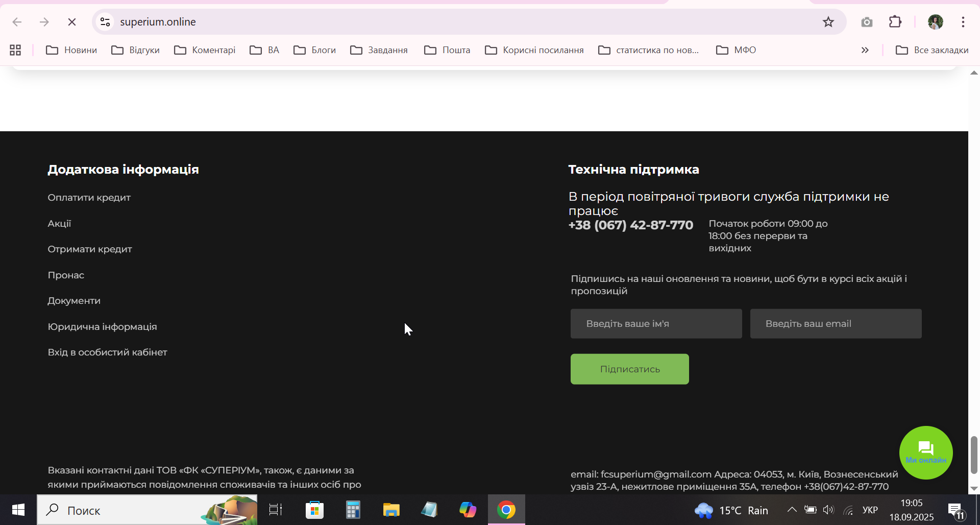This screenshot has width=980, height=525.
Task: Open the МФО bookmarks folder
Action: pyautogui.click(x=736, y=50)
